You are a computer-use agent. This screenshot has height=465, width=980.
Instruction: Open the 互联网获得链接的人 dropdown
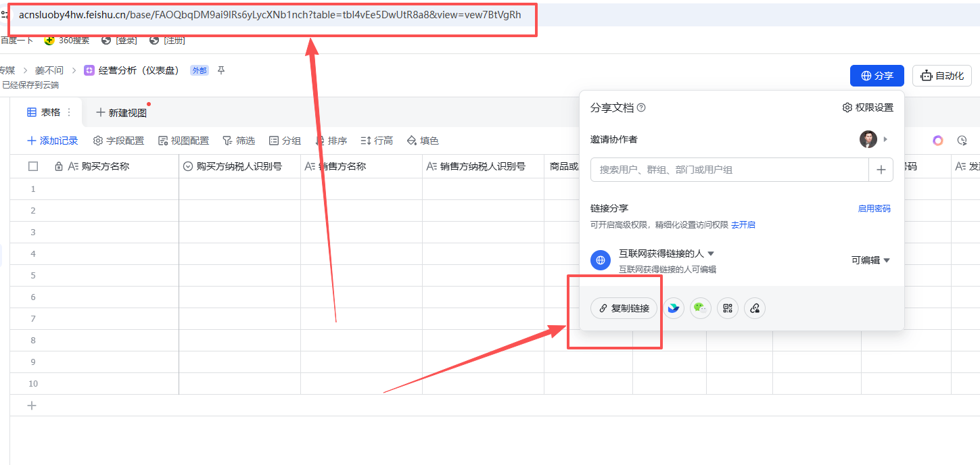click(667, 253)
